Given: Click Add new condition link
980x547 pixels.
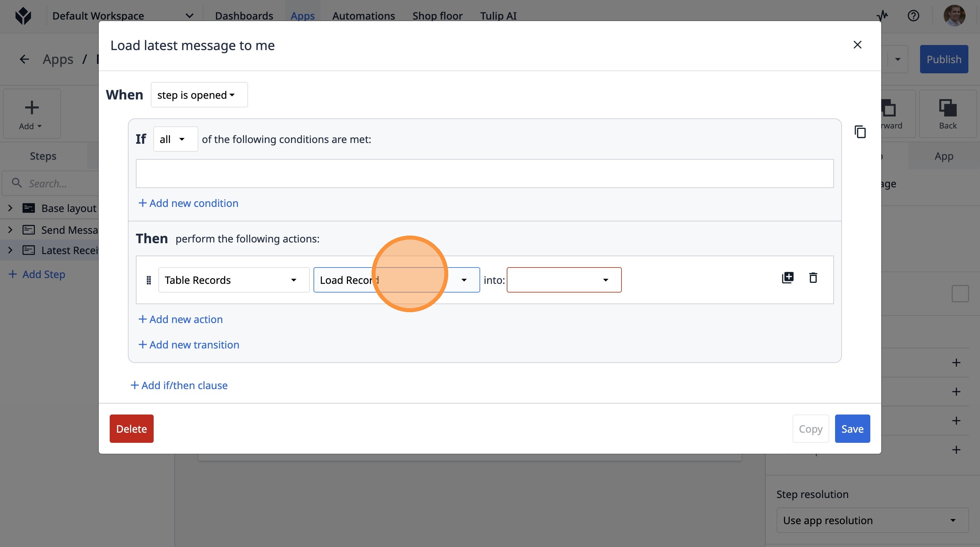Looking at the screenshot, I should pos(188,203).
